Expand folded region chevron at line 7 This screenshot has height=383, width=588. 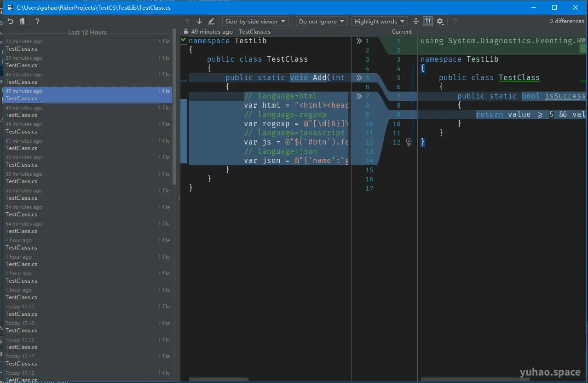click(359, 96)
